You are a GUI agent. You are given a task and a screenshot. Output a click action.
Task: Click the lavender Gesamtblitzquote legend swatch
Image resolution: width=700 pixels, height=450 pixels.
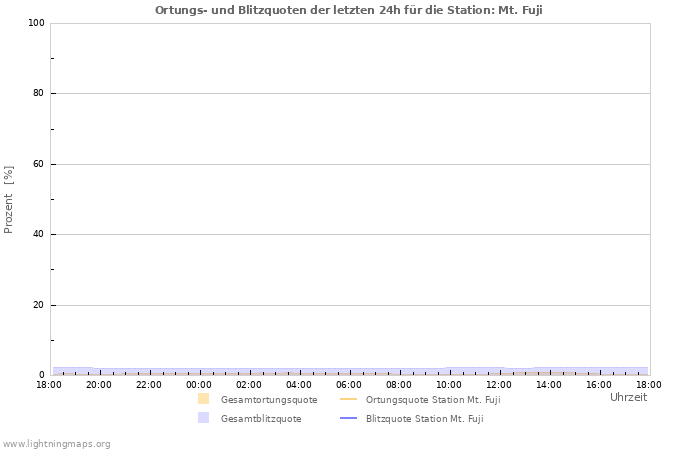coord(204,418)
